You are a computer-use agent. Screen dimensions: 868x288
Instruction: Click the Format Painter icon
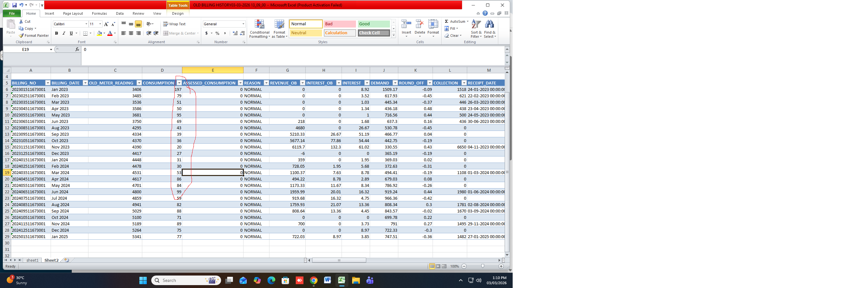(x=21, y=36)
